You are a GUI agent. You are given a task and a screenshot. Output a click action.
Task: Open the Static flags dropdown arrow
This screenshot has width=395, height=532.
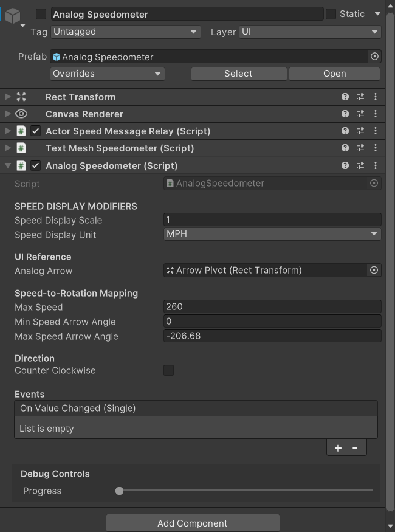click(377, 14)
